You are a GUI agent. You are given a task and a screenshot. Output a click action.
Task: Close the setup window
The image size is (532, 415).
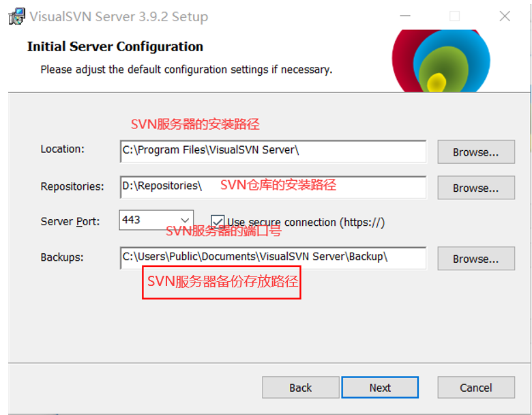point(505,16)
